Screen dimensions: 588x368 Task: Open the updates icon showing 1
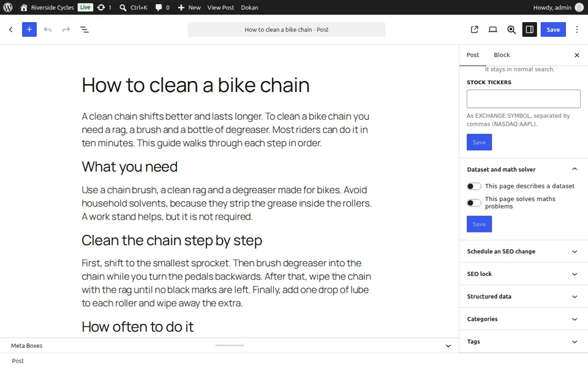click(104, 7)
